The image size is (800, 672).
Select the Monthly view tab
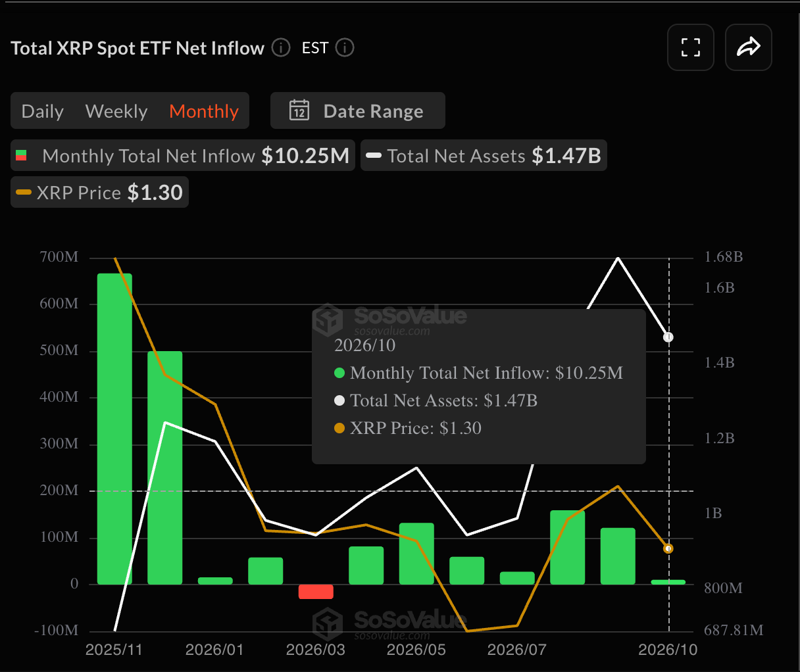[204, 111]
